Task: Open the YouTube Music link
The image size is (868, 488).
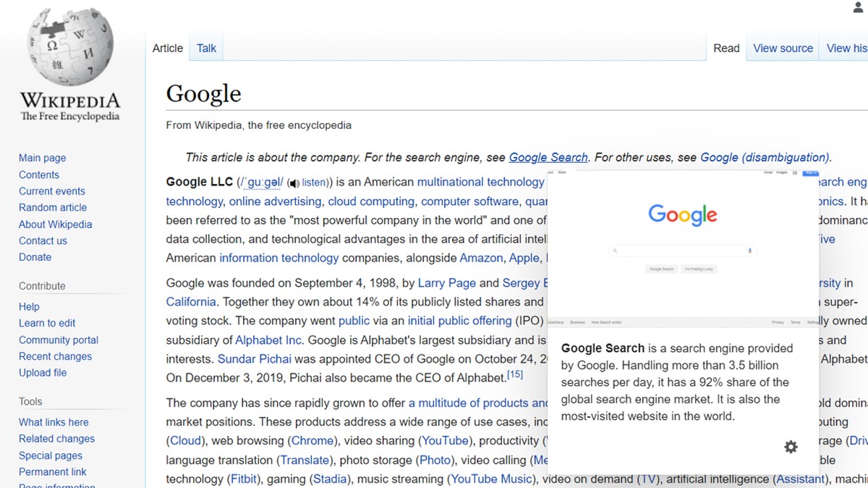Action: (490, 479)
